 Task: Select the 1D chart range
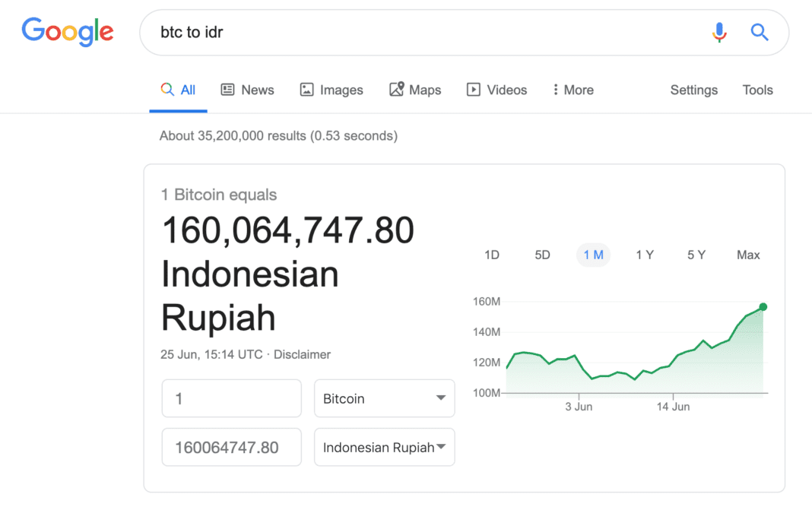(492, 255)
